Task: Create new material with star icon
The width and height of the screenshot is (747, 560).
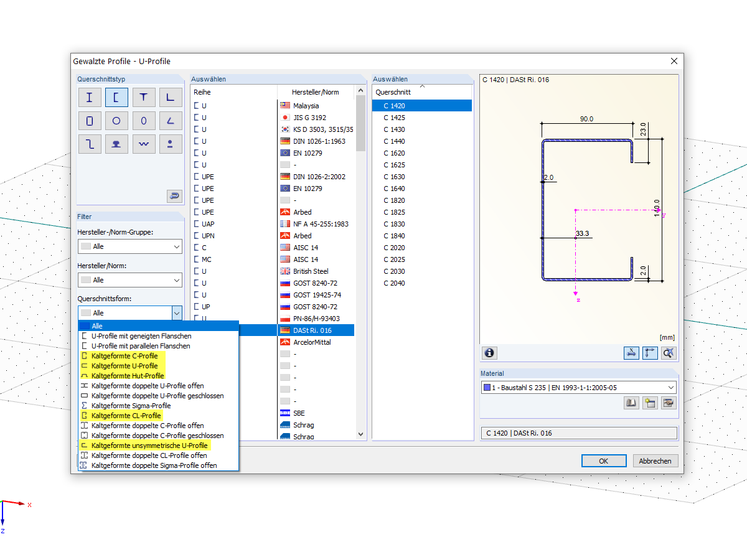Action: [x=650, y=403]
